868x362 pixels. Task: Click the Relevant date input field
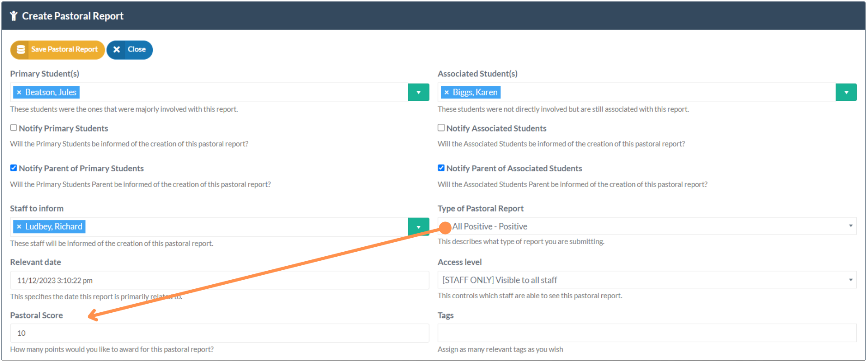(x=219, y=280)
